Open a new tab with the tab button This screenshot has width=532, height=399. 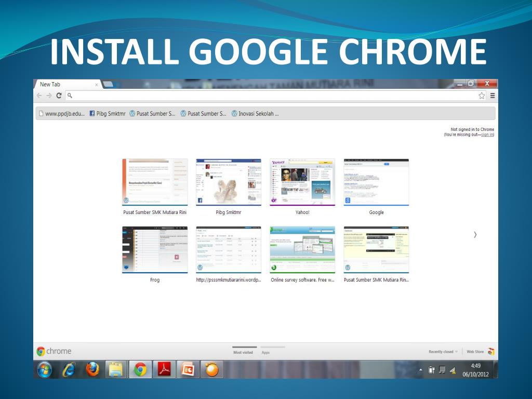coord(108,84)
